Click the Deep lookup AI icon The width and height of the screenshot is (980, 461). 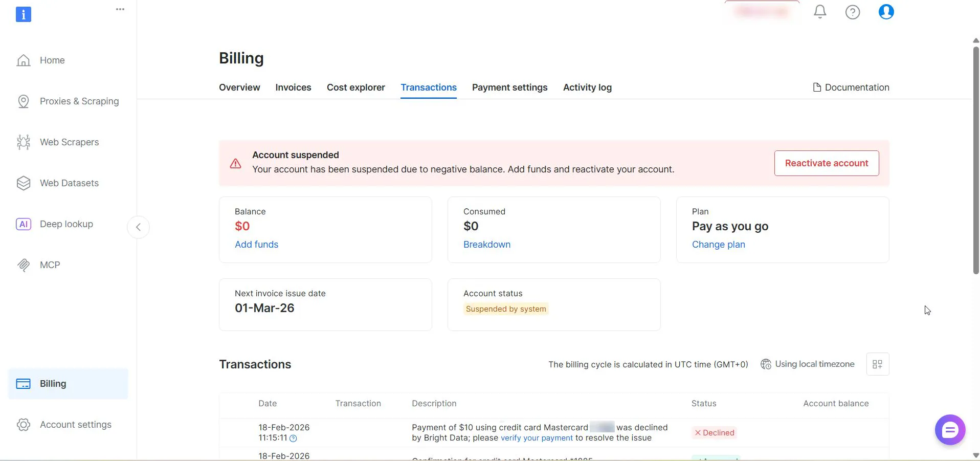(x=24, y=224)
